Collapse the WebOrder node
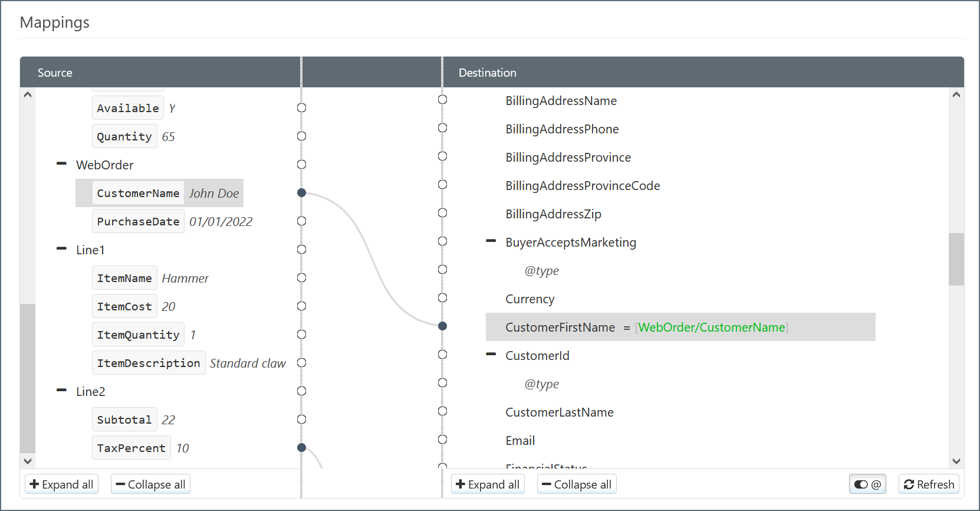Image resolution: width=980 pixels, height=511 pixels. [61, 164]
